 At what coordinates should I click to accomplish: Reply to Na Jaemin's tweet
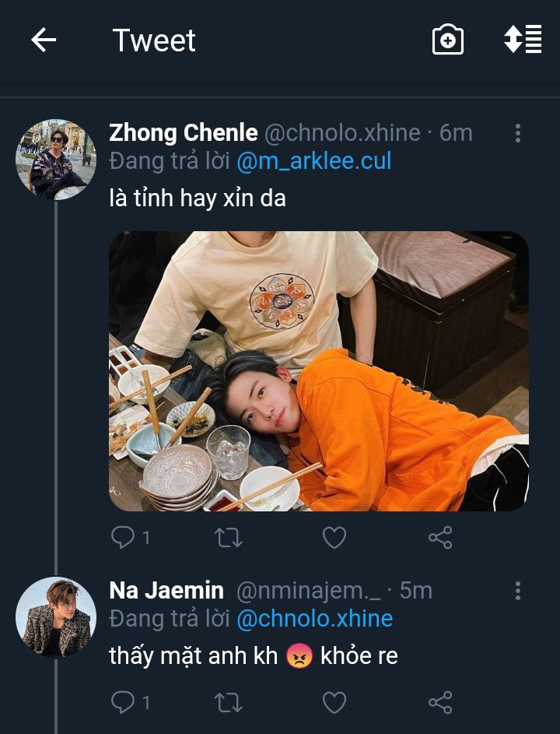[x=122, y=703]
